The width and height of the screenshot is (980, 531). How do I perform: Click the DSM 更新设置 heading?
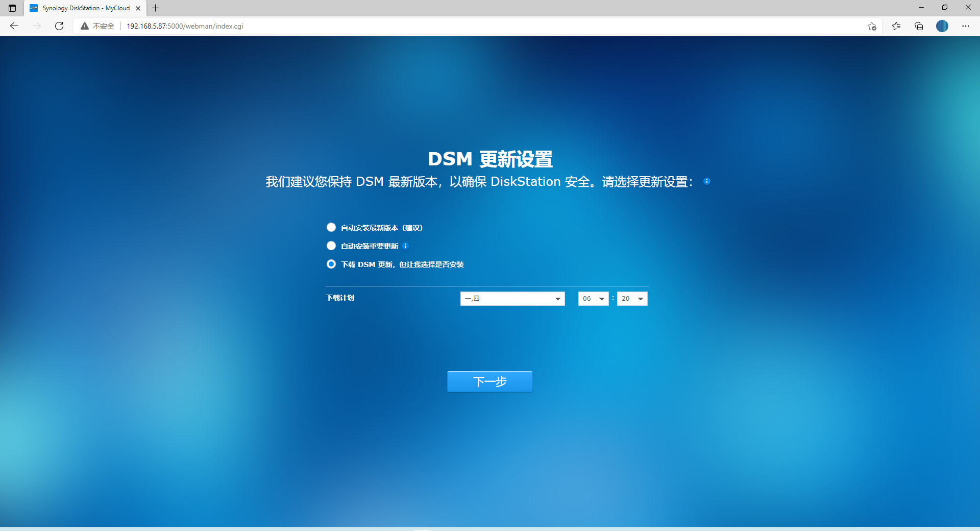490,159
